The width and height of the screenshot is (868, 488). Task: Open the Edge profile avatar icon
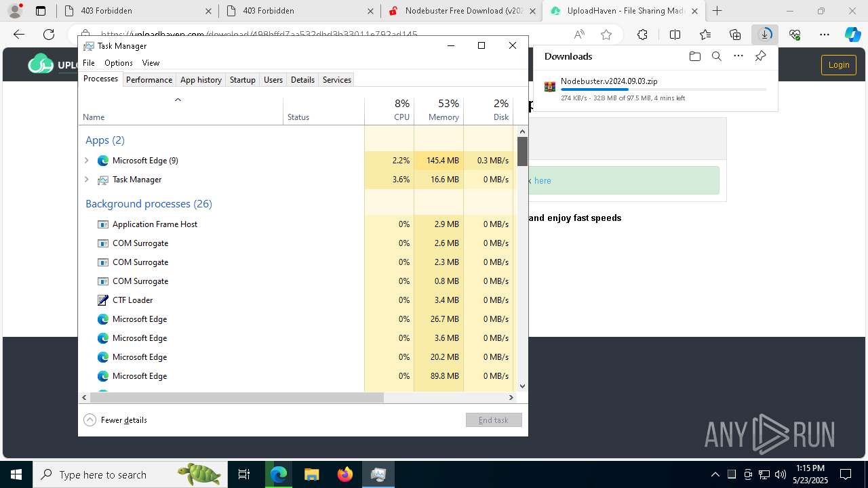coord(15,11)
